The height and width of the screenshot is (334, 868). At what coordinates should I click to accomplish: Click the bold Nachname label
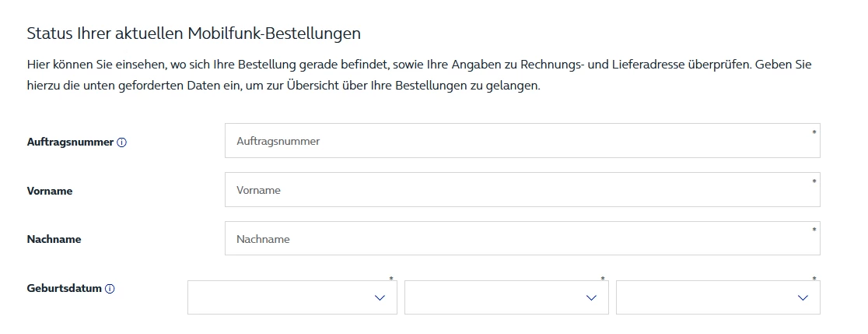pyautogui.click(x=54, y=239)
